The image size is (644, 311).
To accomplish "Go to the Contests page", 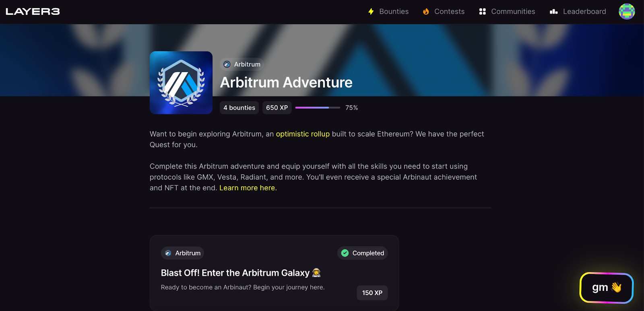I will pos(444,12).
